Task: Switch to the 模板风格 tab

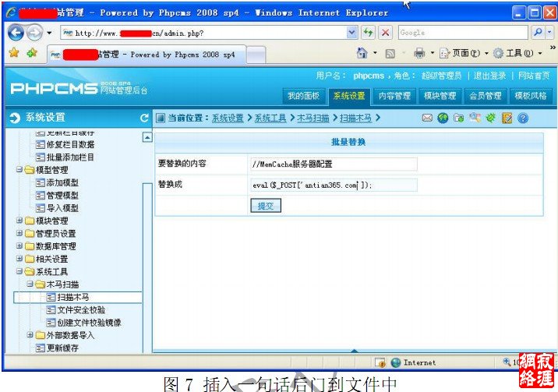Action: point(531,96)
